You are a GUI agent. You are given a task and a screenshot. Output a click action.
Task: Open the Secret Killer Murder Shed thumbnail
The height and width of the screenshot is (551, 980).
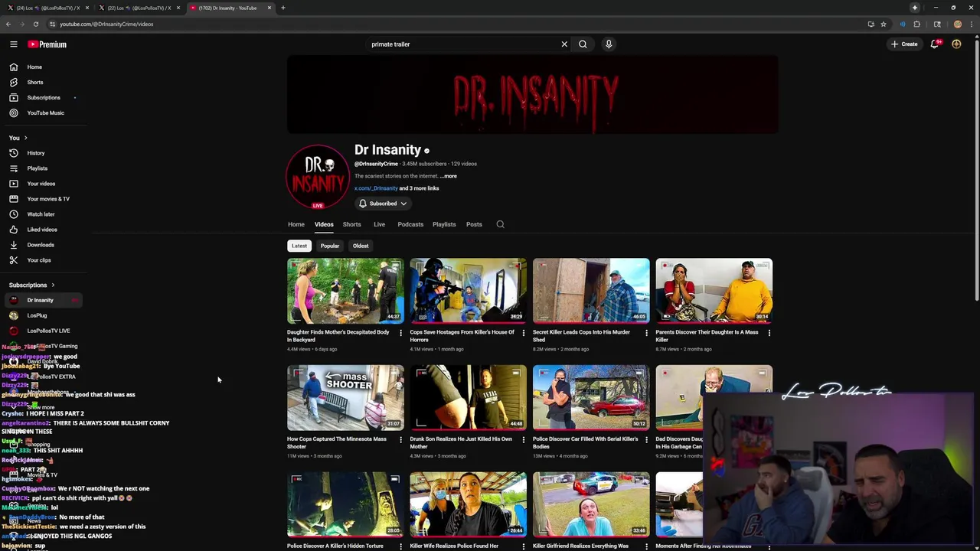coord(591,291)
